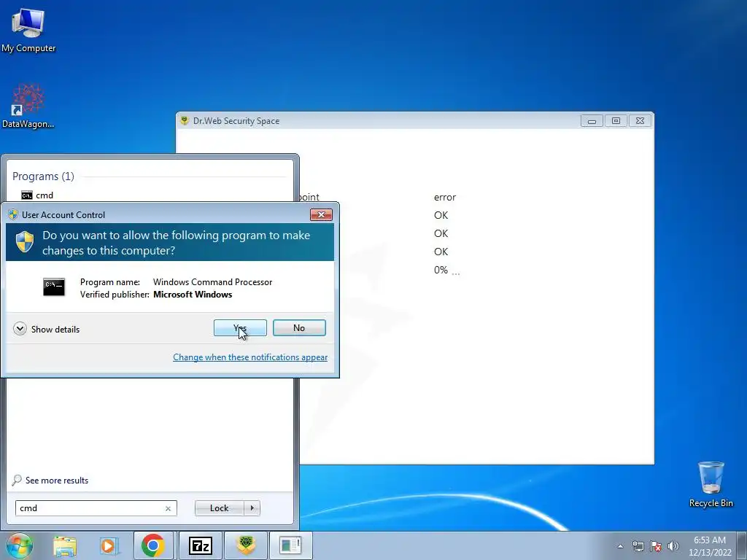The height and width of the screenshot is (560, 747).
Task: Click the Programs (1) header
Action: tap(43, 176)
